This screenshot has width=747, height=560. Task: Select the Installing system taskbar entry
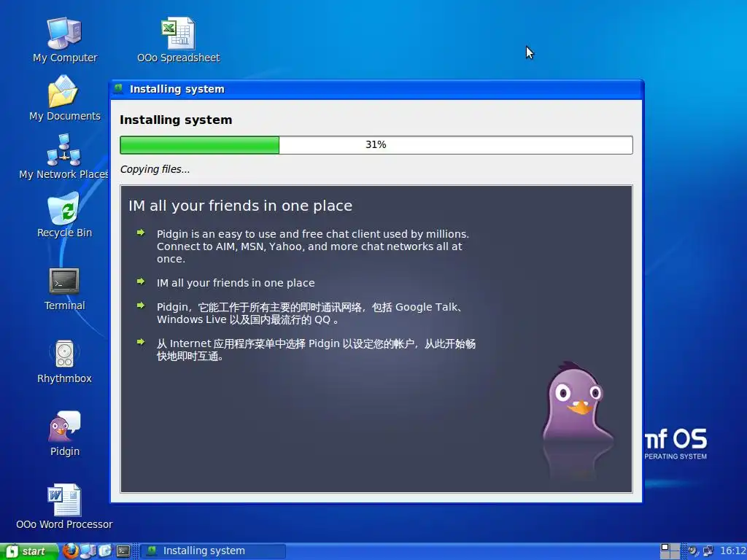point(213,551)
